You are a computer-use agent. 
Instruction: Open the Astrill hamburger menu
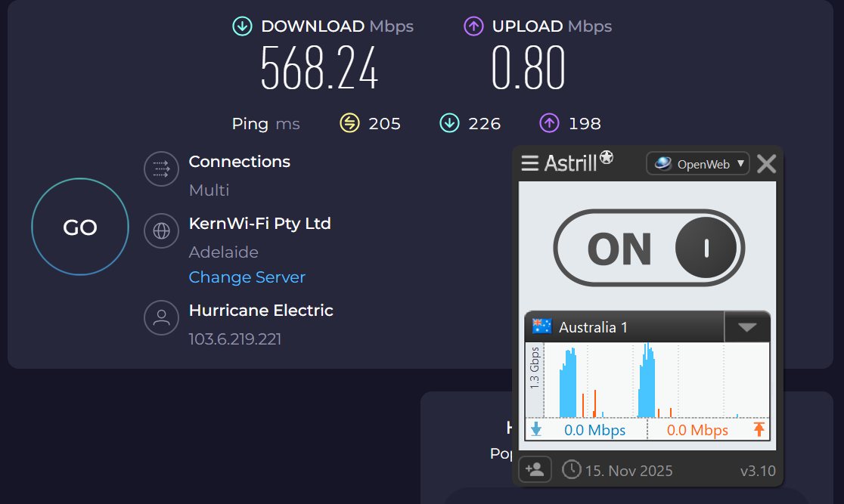click(x=530, y=163)
